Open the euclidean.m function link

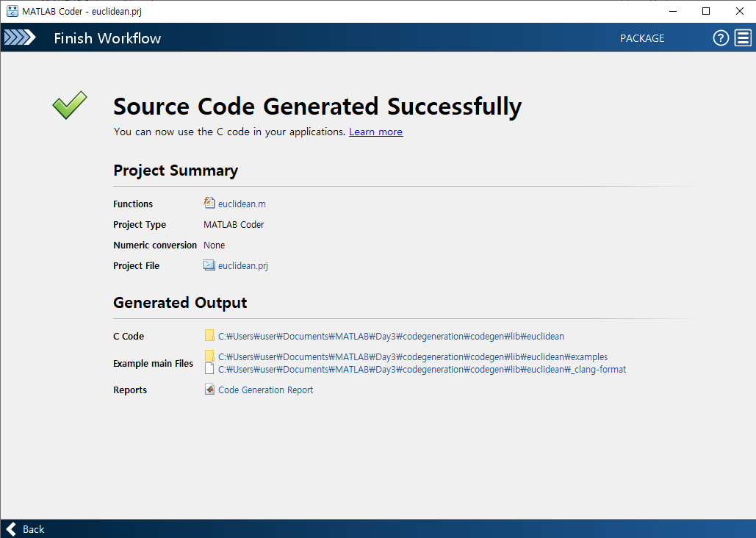242,204
